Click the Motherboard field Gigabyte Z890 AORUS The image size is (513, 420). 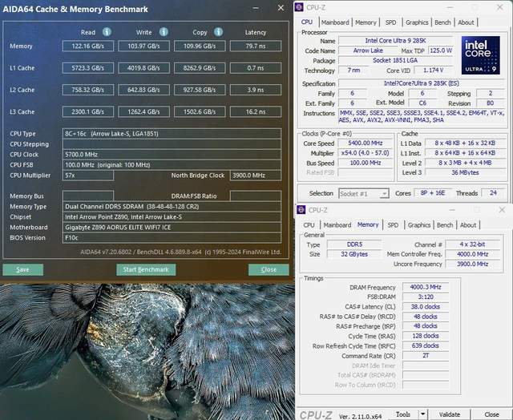click(172, 228)
